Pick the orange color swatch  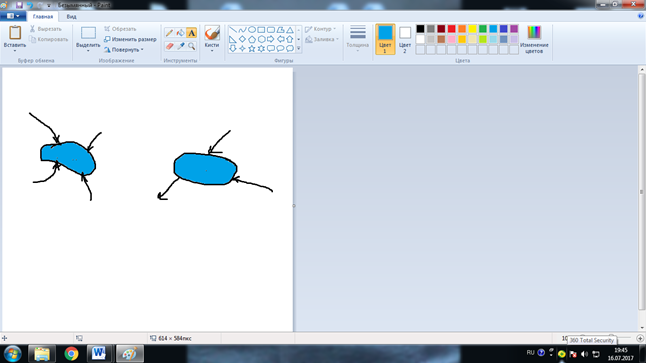pyautogui.click(x=462, y=28)
